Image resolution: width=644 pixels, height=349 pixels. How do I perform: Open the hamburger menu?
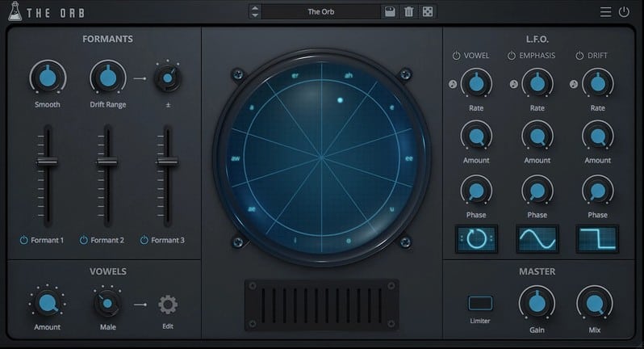[x=605, y=11]
